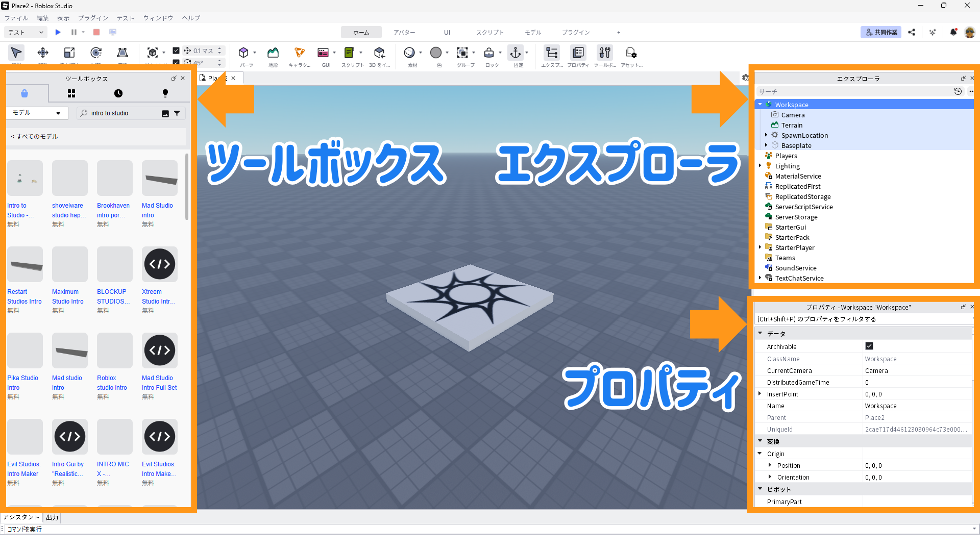Select the Rotate tool icon
The height and width of the screenshot is (551, 980).
pyautogui.click(x=96, y=53)
